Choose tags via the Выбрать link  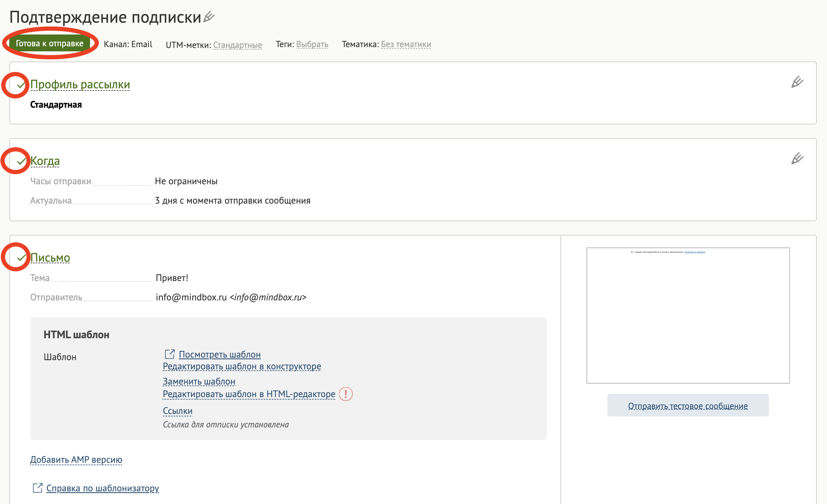click(312, 44)
